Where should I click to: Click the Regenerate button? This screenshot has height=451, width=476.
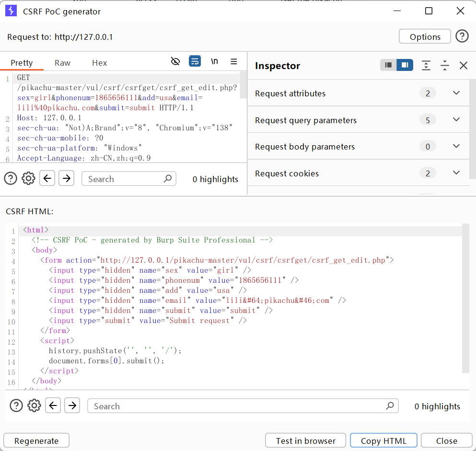[x=36, y=440]
